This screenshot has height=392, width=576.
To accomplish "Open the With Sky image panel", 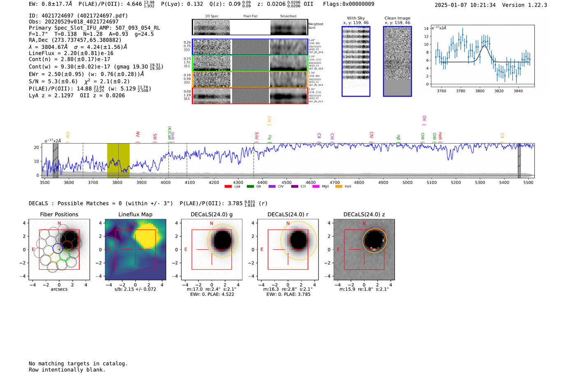I will [x=356, y=61].
